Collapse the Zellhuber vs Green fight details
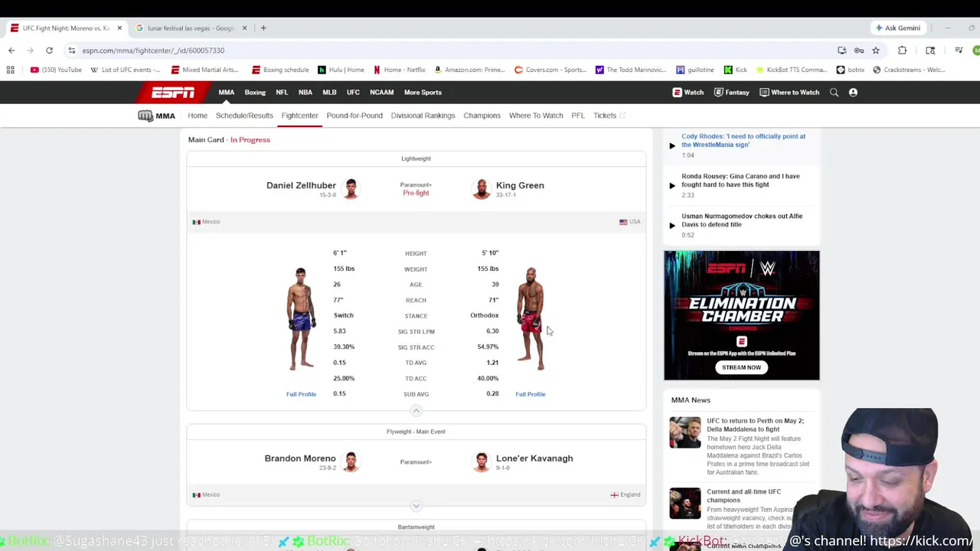 [x=416, y=411]
